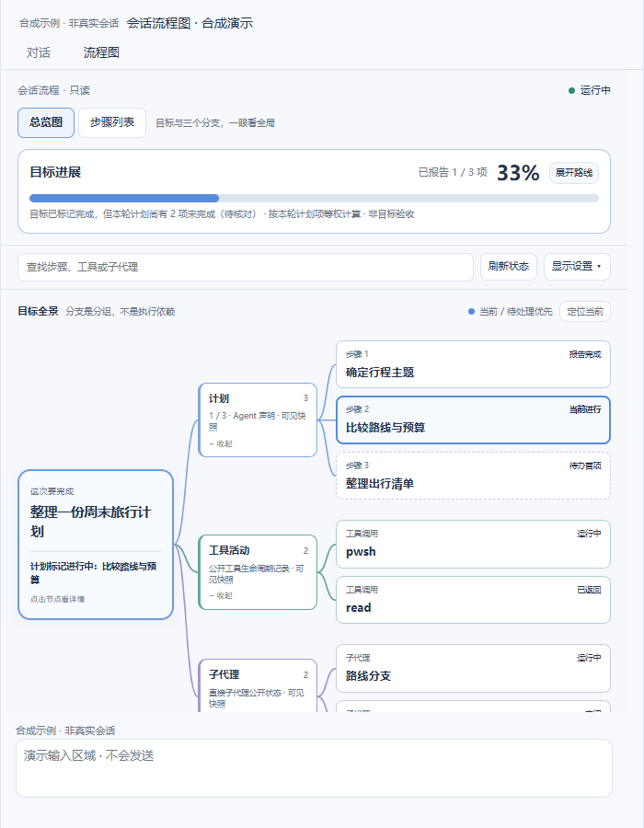Viewport: 644px width, 828px height.
Task: Open step 3 整理出行清单
Action: pos(473,476)
